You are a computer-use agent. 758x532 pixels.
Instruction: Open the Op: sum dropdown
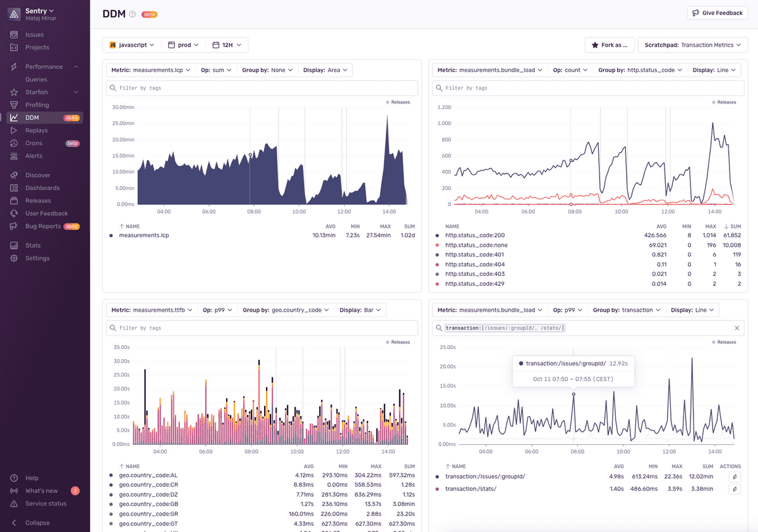[x=216, y=70]
